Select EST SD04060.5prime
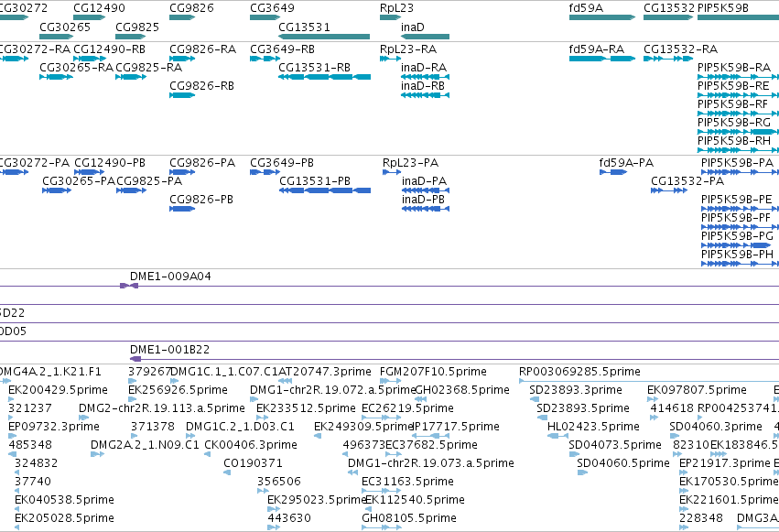 (x=582, y=472)
